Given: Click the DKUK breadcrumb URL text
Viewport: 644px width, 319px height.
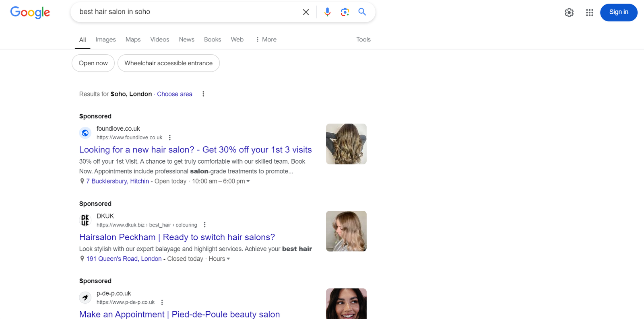Looking at the screenshot, I should click(147, 225).
